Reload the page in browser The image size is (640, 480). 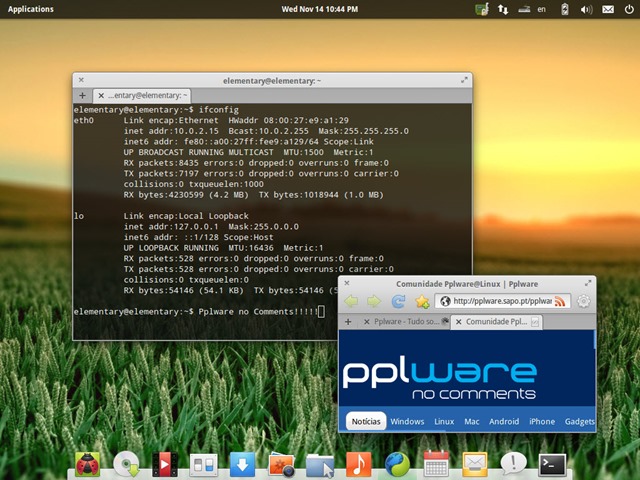(x=398, y=302)
